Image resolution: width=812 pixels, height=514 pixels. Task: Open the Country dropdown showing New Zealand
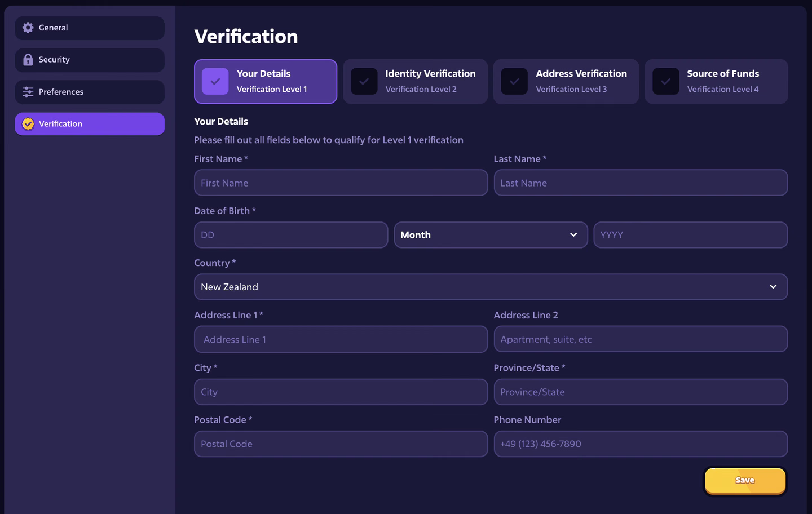coord(491,287)
